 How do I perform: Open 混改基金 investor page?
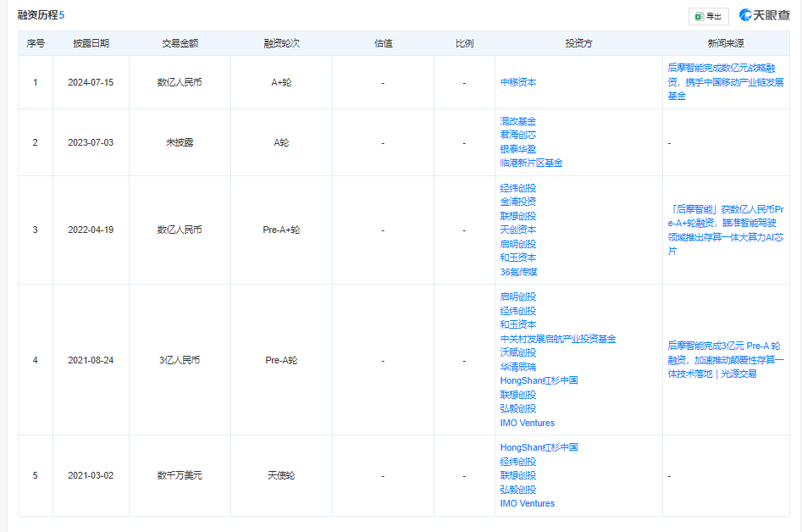[518, 121]
